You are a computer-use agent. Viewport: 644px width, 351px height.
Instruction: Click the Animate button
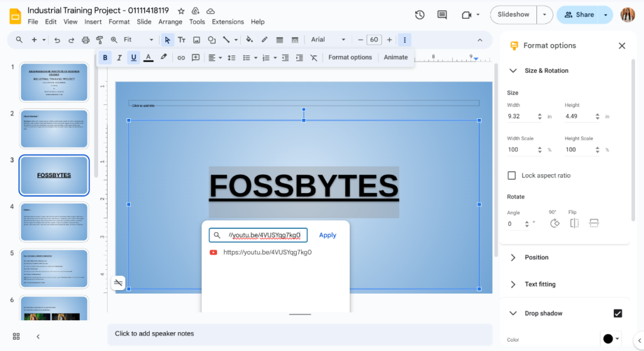click(x=396, y=57)
